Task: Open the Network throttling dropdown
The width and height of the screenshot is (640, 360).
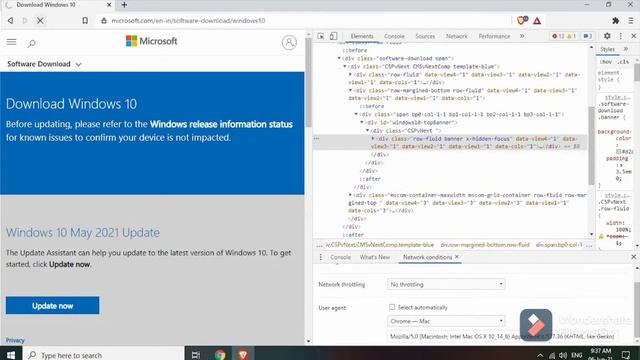Action: pos(446,284)
